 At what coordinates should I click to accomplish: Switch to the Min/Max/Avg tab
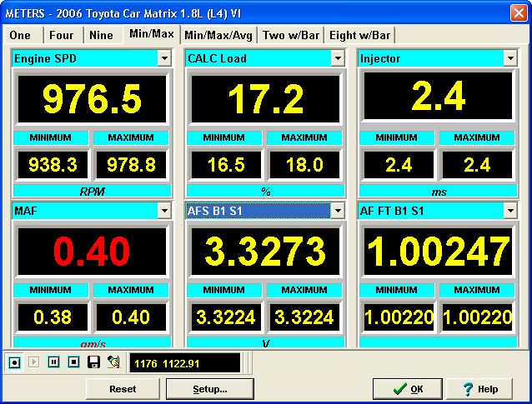219,35
